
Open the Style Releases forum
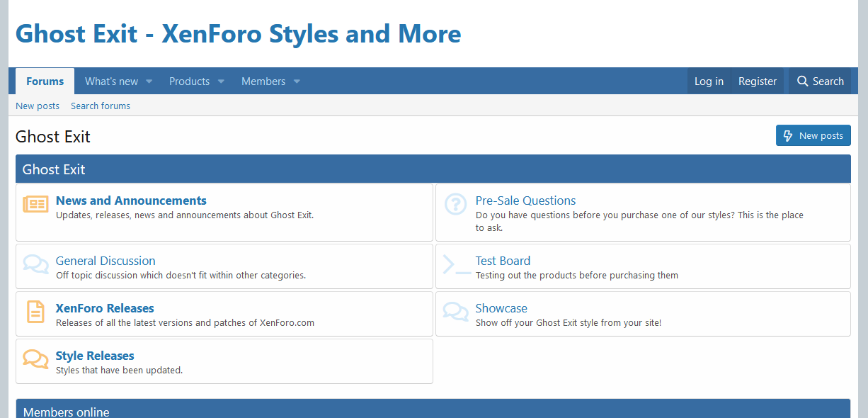coord(95,356)
